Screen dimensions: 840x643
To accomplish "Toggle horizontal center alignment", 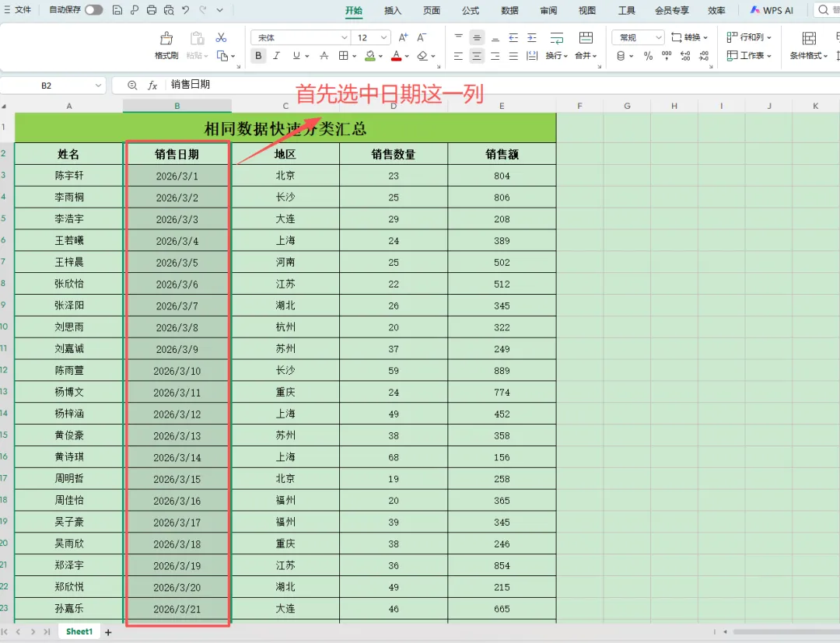I will coord(477,56).
